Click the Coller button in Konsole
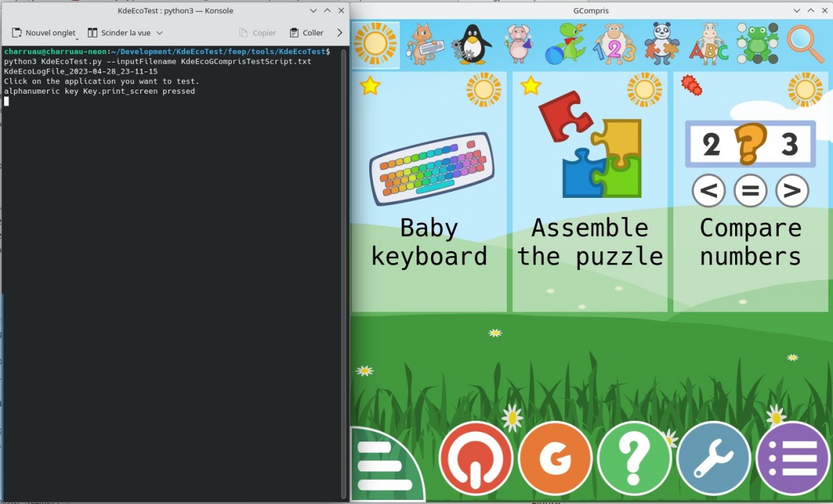The height and width of the screenshot is (504, 833). coord(306,33)
